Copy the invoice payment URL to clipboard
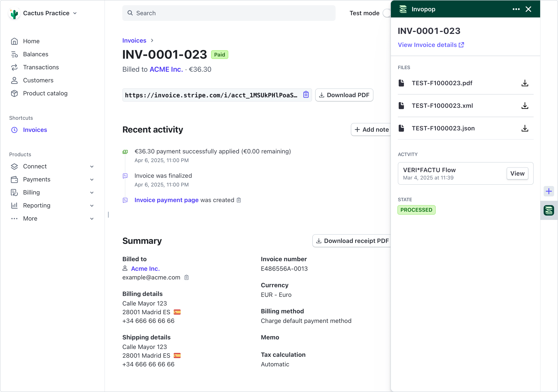The height and width of the screenshot is (392, 558). (306, 95)
